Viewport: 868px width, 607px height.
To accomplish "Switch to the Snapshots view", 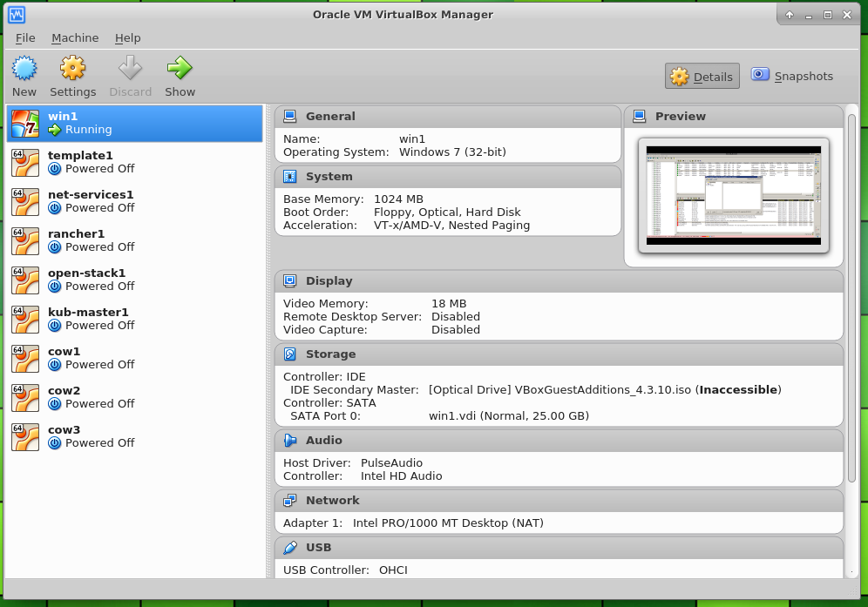I will 792,77.
